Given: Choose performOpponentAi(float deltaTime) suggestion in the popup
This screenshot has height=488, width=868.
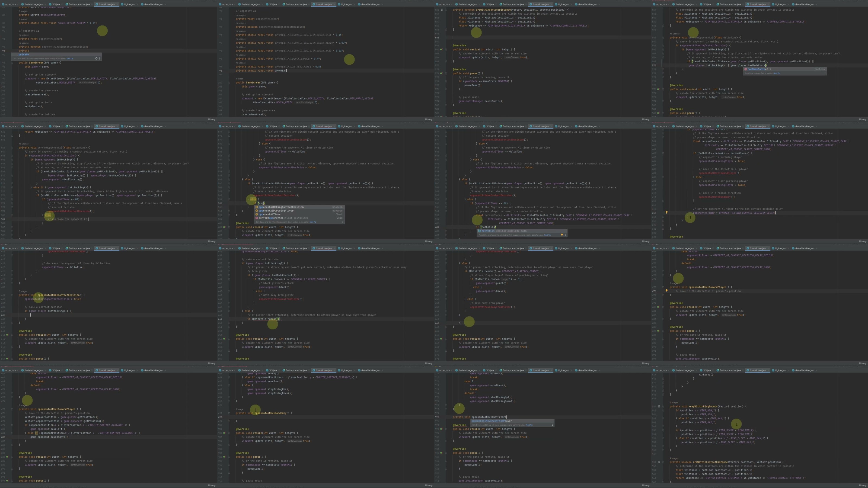Looking at the screenshot, I should pyautogui.click(x=299, y=218).
